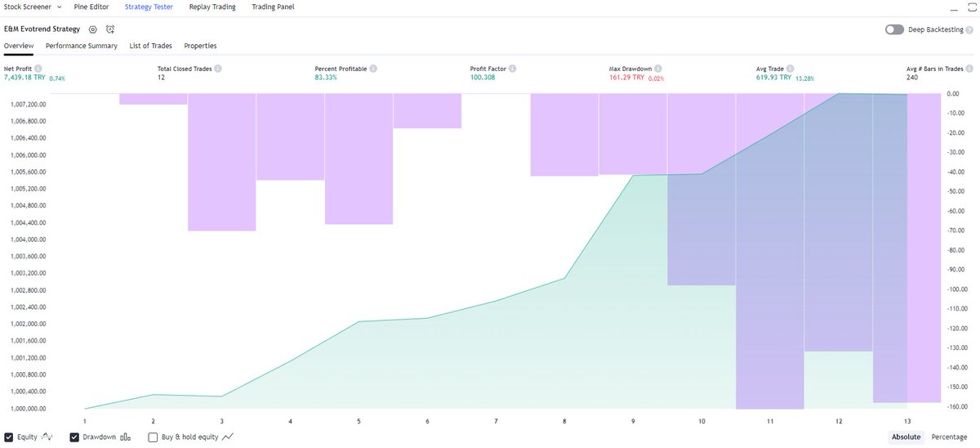Switch to the Performance Summary tab
980x448 pixels.
point(82,46)
